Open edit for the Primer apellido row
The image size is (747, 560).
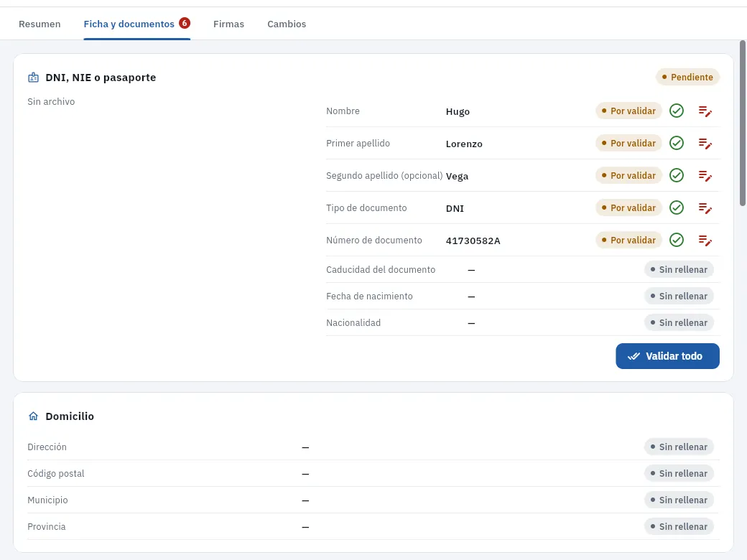[x=705, y=144]
